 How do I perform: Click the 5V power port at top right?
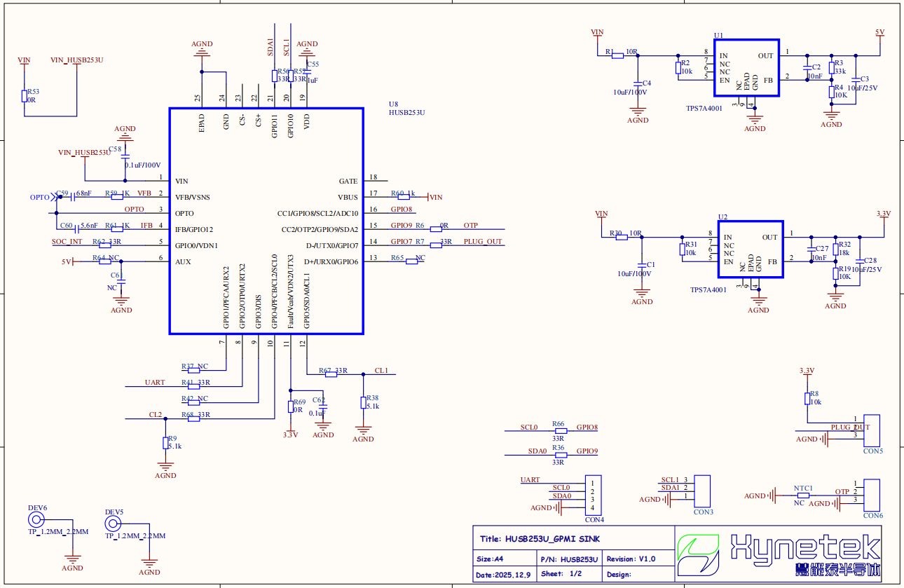point(880,33)
